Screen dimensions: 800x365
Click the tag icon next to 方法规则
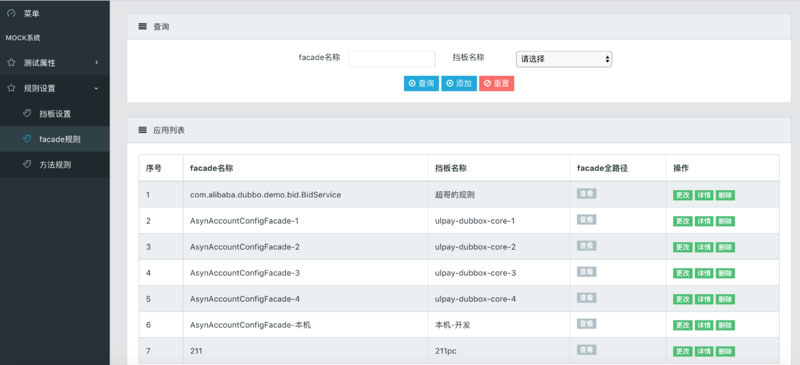[x=28, y=164]
